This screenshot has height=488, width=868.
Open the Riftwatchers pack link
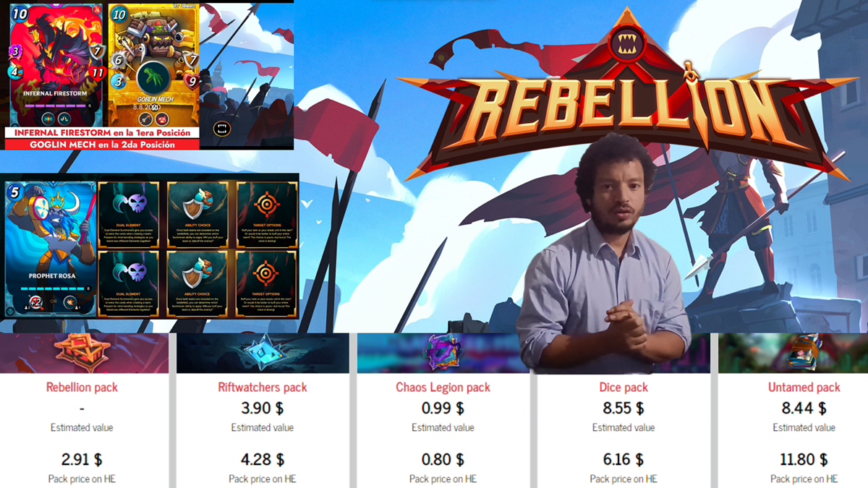[x=262, y=387]
